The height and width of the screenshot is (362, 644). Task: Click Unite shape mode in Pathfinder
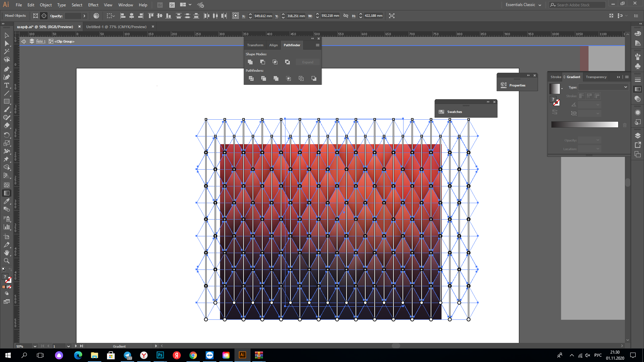point(250,62)
